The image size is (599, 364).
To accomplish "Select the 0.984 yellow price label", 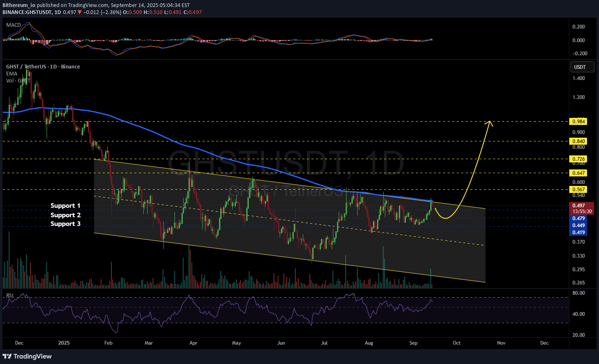I will [x=578, y=122].
